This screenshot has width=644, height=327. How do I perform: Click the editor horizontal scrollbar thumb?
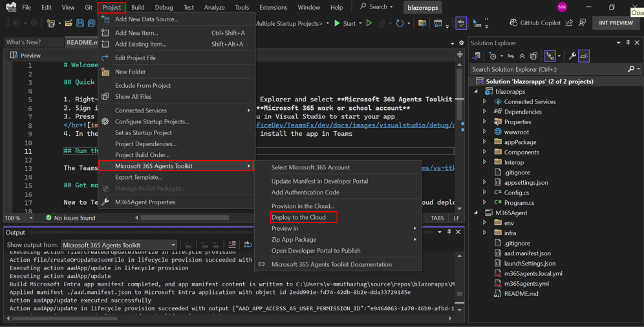(185, 218)
